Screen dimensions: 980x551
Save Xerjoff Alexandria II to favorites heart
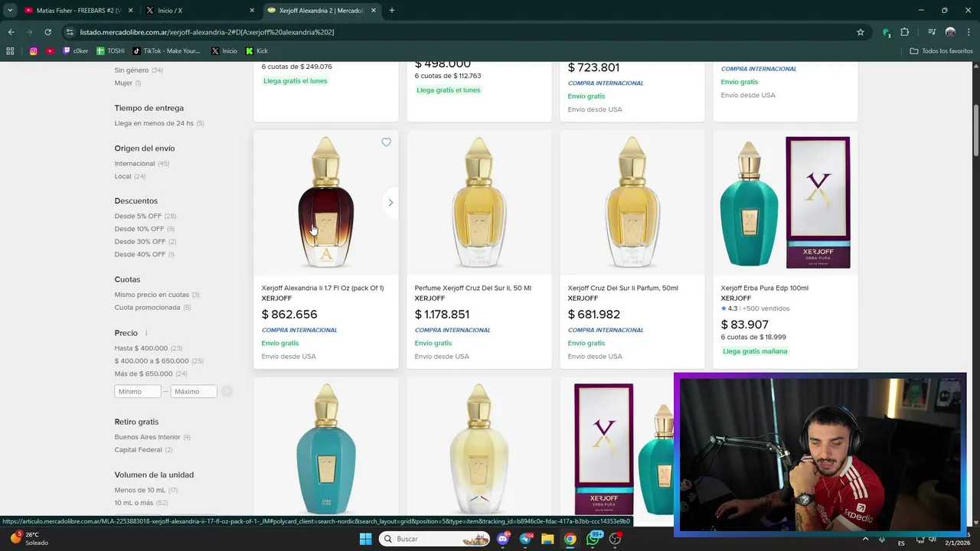[386, 142]
